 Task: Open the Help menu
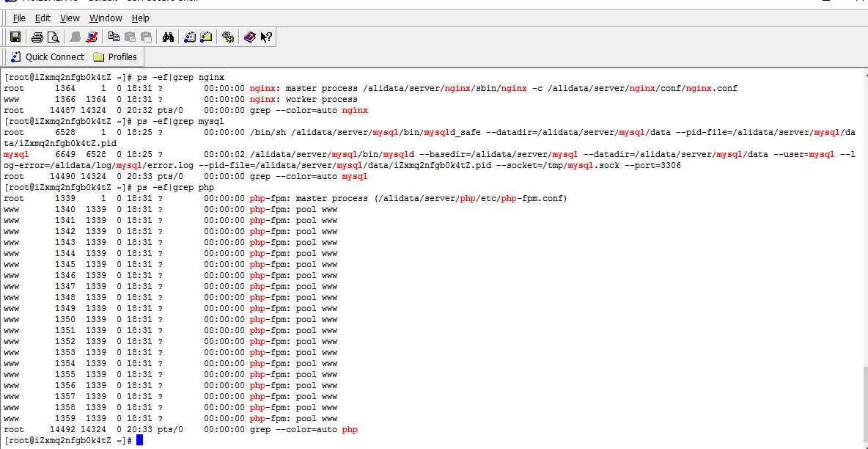(141, 18)
